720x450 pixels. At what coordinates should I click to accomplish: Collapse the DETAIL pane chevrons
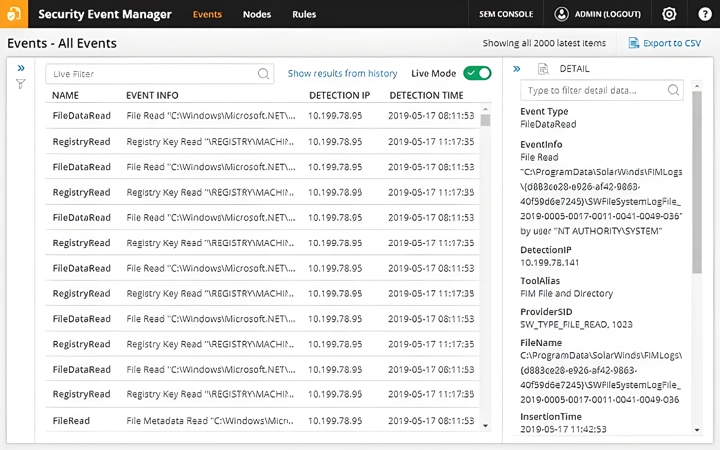(517, 69)
